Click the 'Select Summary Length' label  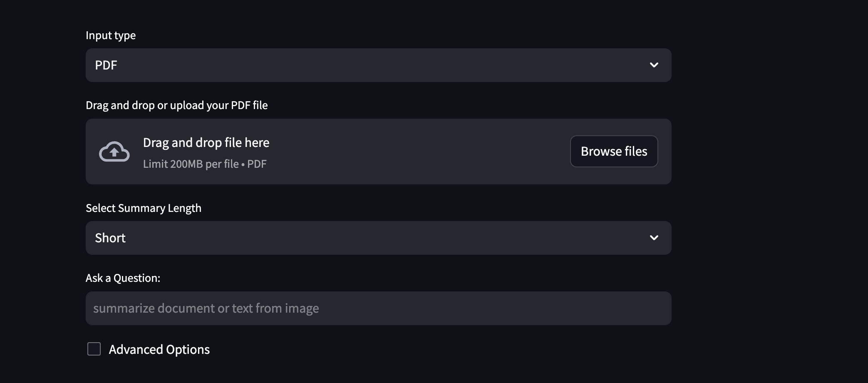[143, 208]
